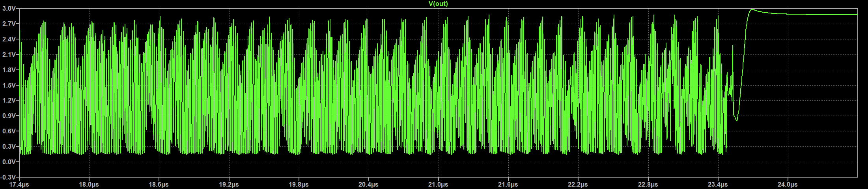
Task: Click the overshoot peak after oscillation stops
Action: click(x=752, y=9)
